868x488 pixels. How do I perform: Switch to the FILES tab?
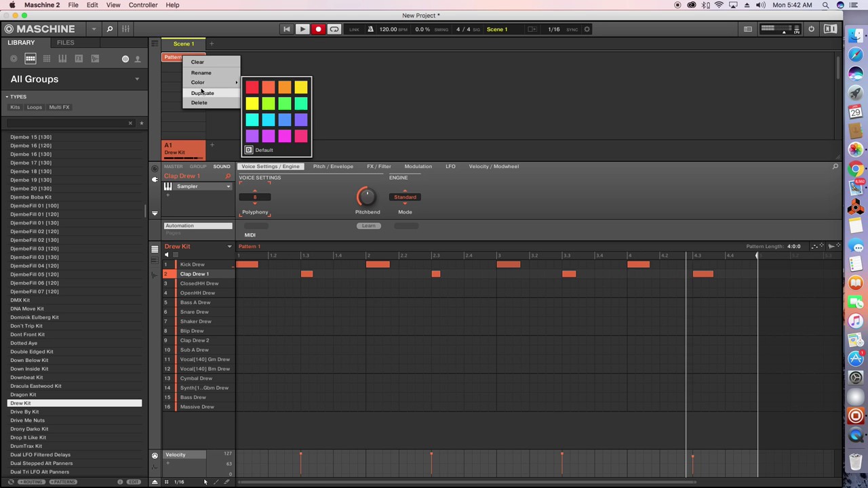(65, 42)
